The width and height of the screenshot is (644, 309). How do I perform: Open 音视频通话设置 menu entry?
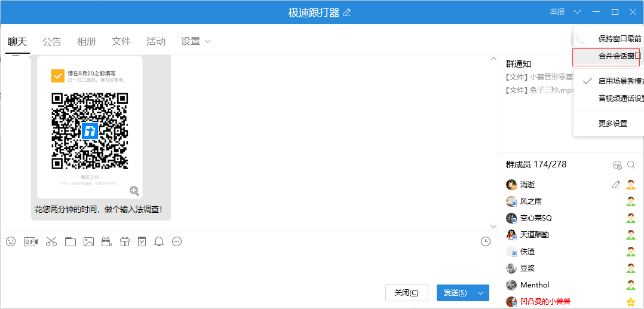[x=609, y=98]
